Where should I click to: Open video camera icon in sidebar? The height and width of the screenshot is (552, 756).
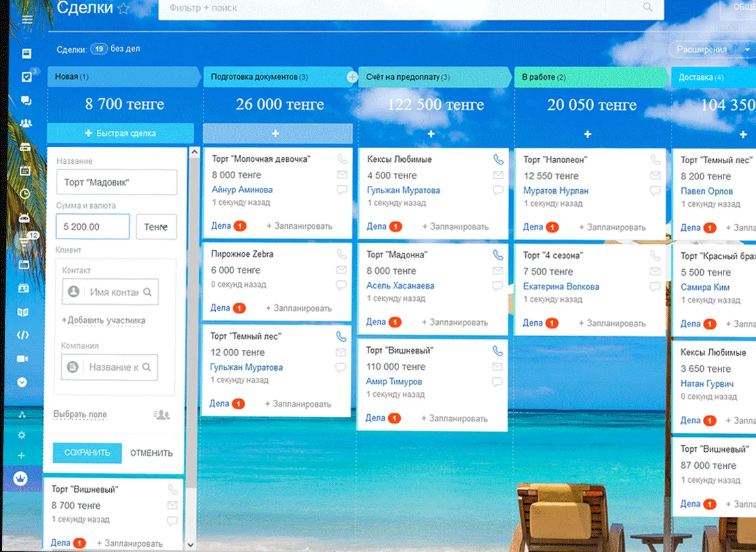point(23,359)
